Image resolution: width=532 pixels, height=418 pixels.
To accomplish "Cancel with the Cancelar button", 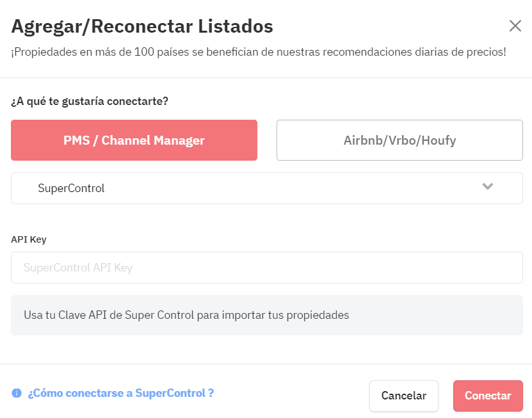I will click(404, 396).
